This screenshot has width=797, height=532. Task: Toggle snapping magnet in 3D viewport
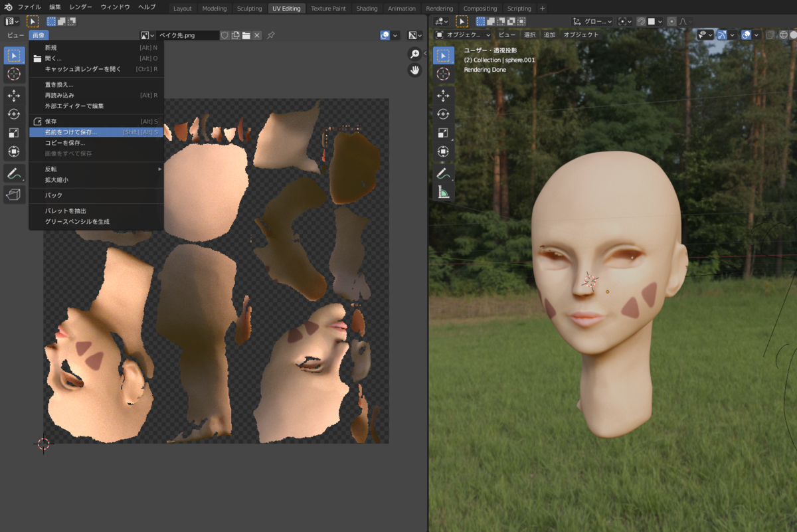[640, 21]
